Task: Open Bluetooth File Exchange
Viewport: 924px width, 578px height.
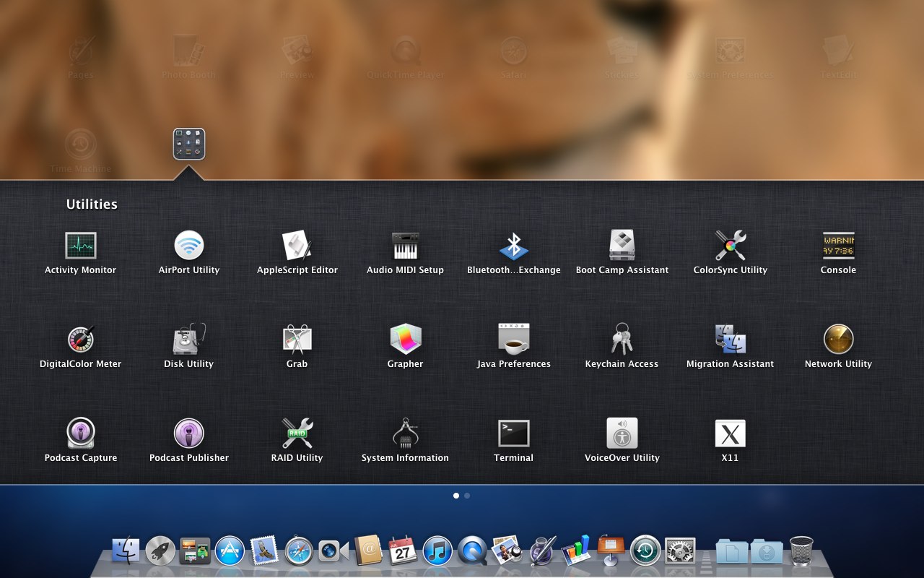Action: pyautogui.click(x=514, y=246)
